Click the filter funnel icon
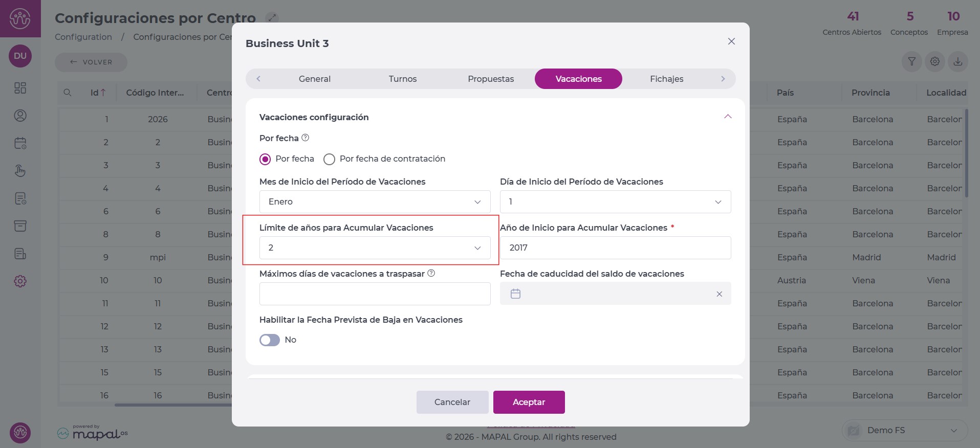The height and width of the screenshot is (448, 980). click(911, 62)
